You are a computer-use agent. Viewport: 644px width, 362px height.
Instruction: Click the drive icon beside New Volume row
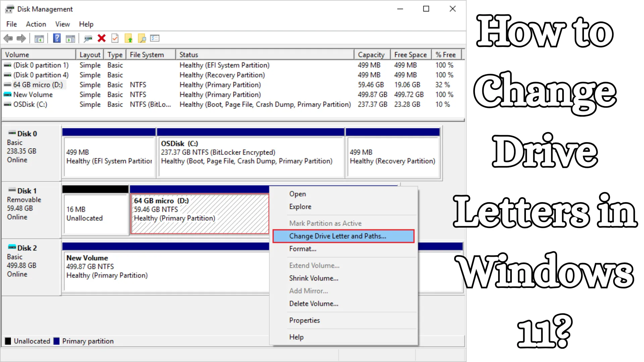tap(7, 95)
